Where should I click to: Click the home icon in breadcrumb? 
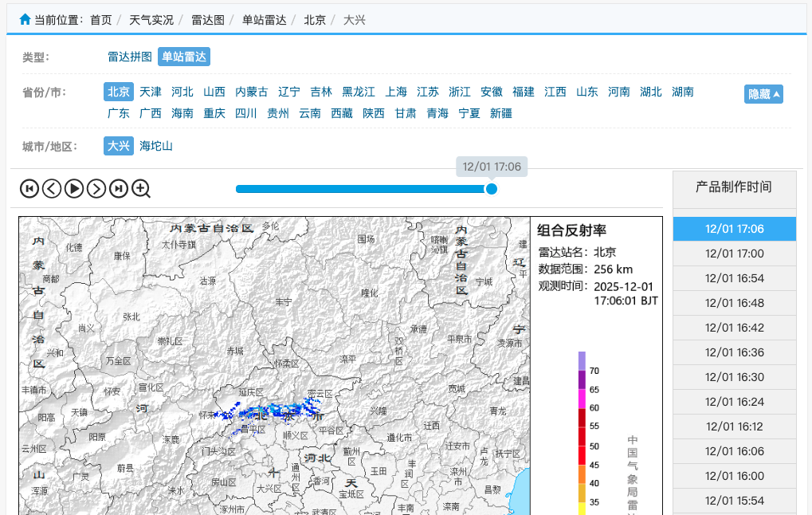pos(25,19)
